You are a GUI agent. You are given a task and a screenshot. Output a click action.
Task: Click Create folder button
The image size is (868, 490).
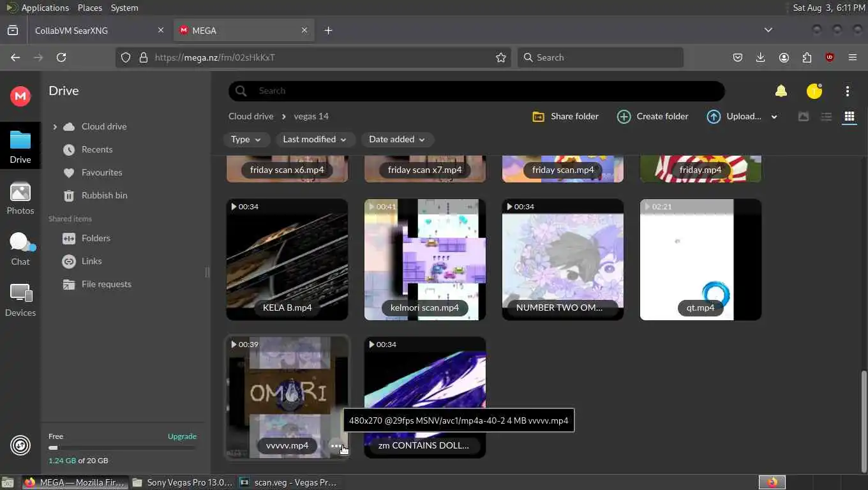[653, 117]
